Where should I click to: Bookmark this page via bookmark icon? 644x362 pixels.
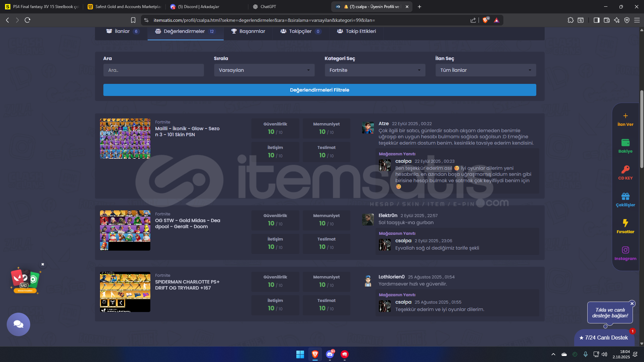click(133, 20)
